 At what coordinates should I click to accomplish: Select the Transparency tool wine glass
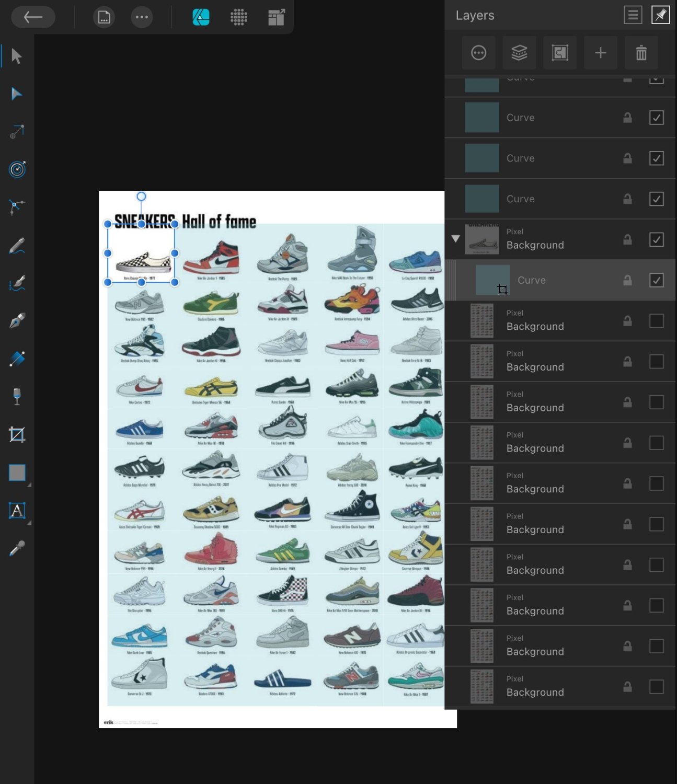(x=17, y=396)
